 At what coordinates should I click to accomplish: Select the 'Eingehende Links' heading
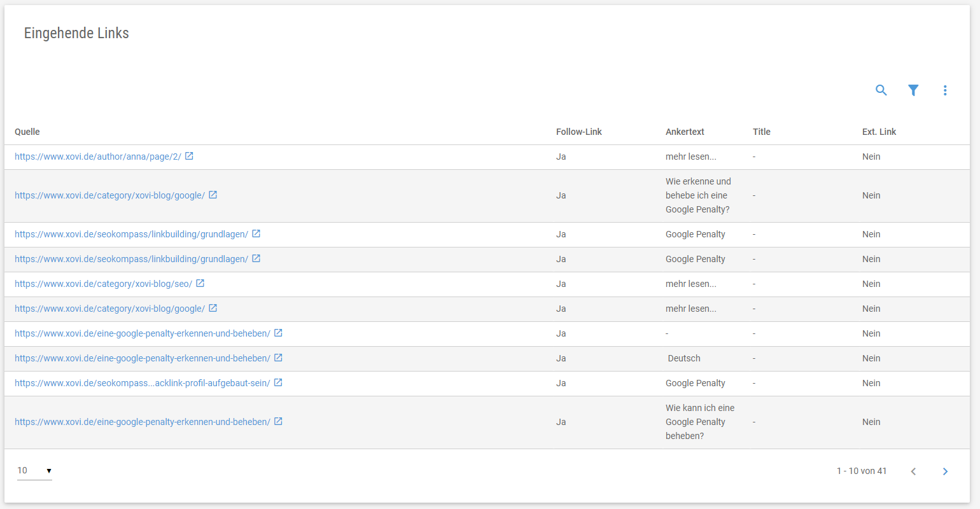(76, 33)
